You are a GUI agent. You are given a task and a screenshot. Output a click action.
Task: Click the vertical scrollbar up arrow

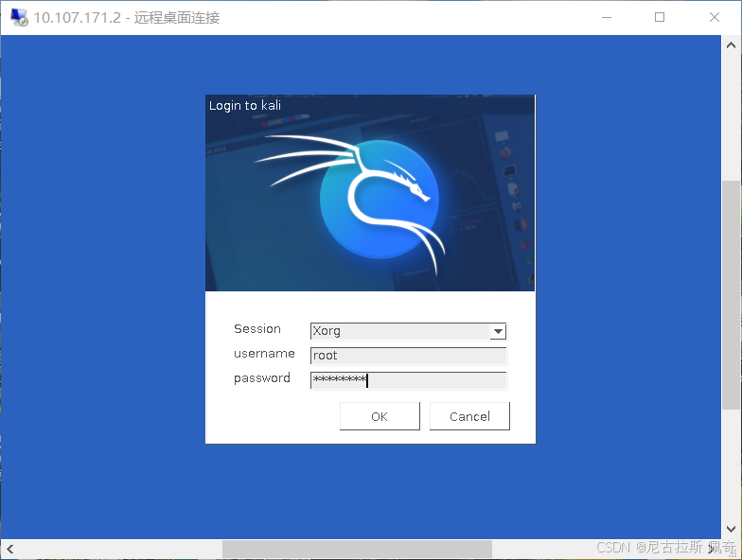pyautogui.click(x=731, y=45)
